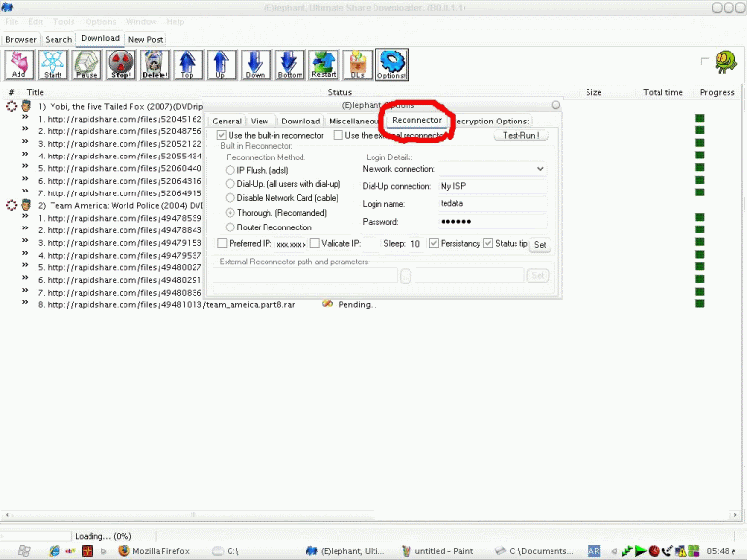The width and height of the screenshot is (747, 560).
Task: Click the Test-Run! button
Action: [x=521, y=136]
